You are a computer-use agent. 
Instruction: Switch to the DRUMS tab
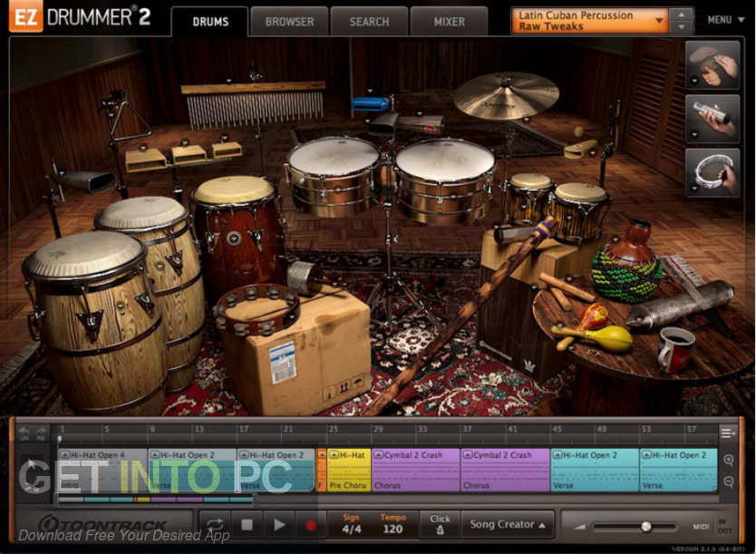point(210,22)
